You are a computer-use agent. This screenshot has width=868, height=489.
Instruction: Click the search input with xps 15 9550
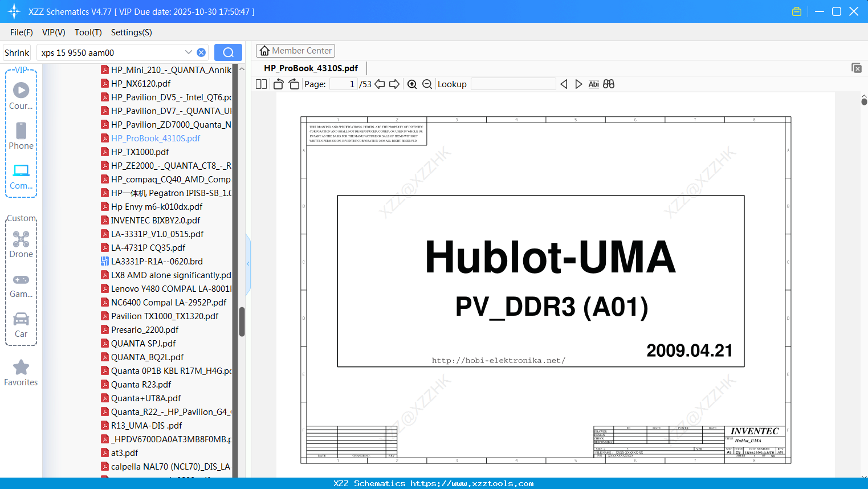(x=111, y=52)
